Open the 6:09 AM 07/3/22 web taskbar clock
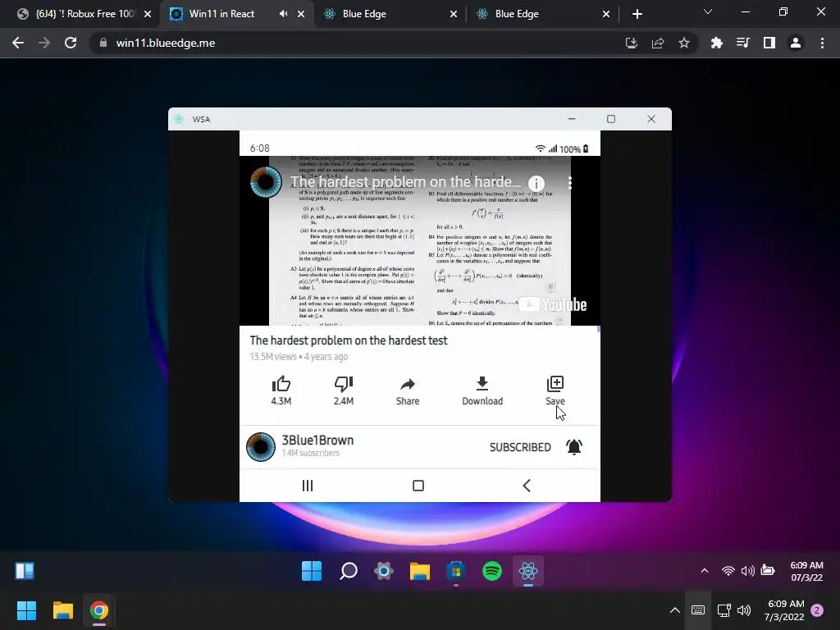This screenshot has height=630, width=840. point(806,571)
